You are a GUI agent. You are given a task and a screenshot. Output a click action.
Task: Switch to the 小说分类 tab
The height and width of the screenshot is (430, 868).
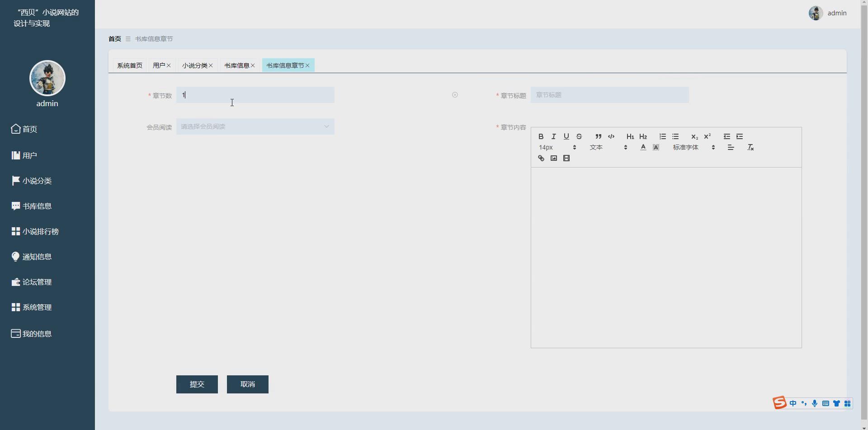point(194,65)
